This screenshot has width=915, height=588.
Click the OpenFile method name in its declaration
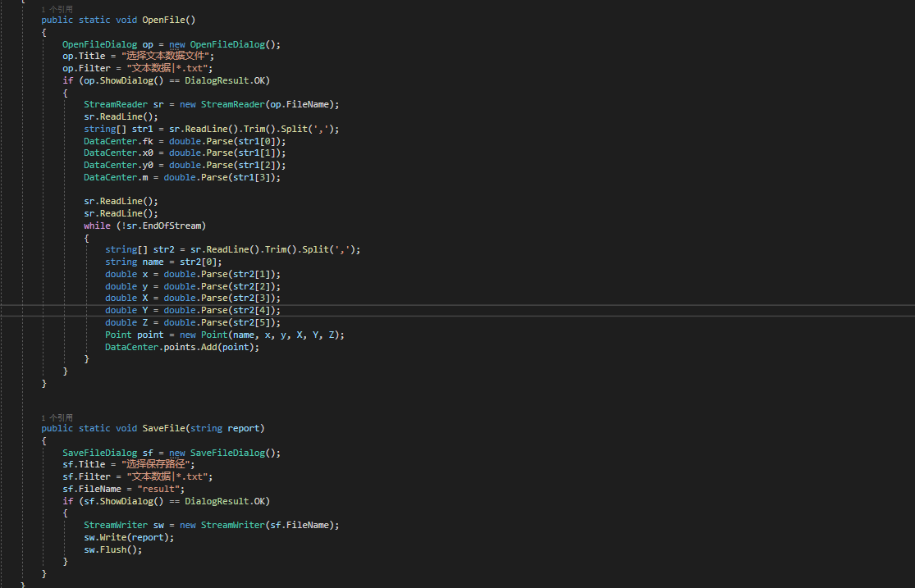(x=163, y=20)
